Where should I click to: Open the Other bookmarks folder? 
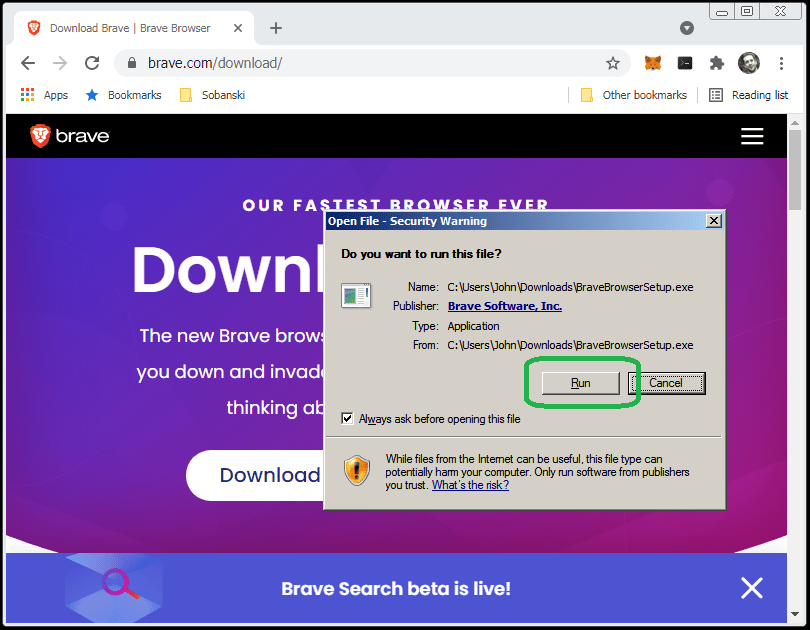[634, 95]
